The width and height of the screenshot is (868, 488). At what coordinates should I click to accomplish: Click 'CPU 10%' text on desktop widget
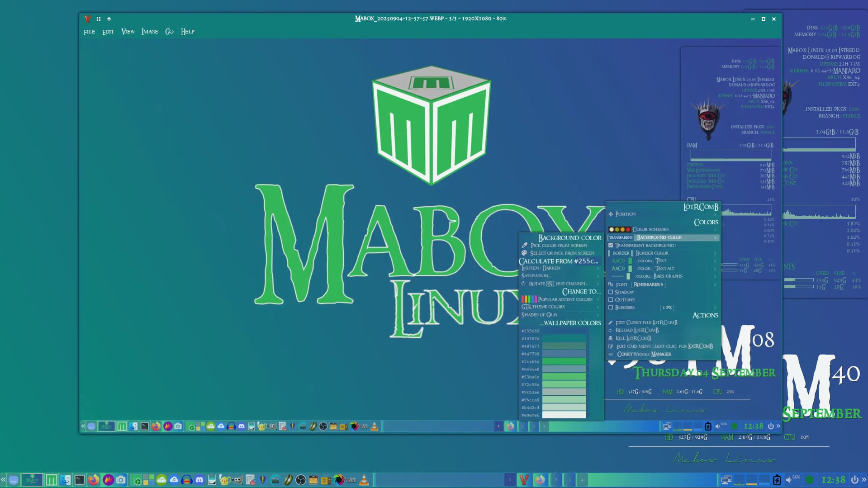click(797, 437)
